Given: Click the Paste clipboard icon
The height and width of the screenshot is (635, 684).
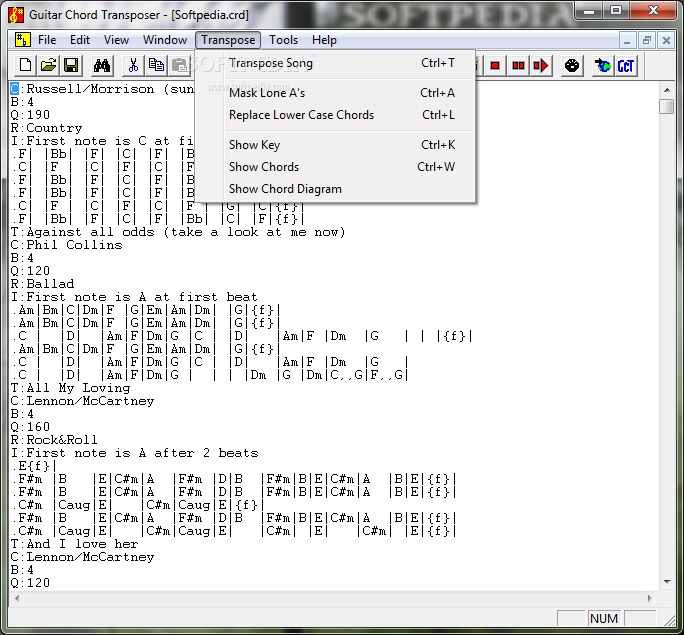Looking at the screenshot, I should pyautogui.click(x=179, y=66).
